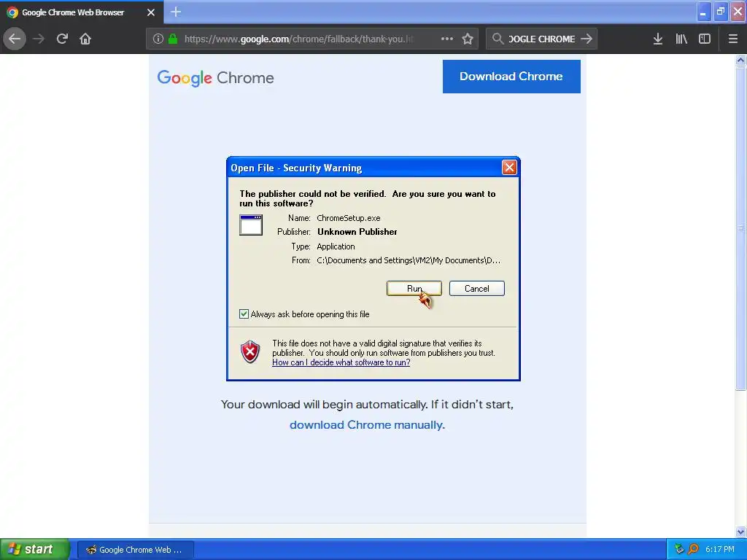Viewport: 747px width, 560px height.
Task: Close the Security Warning dialog
Action: point(509,167)
